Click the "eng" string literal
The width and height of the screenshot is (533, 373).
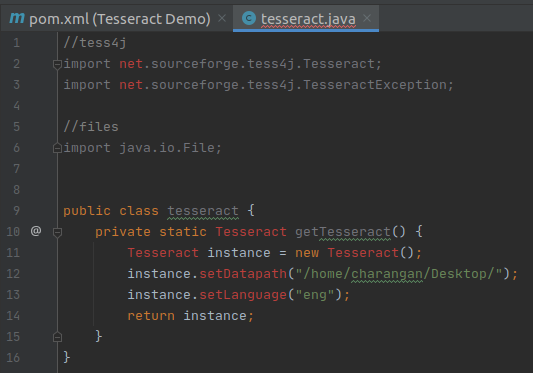[315, 295]
